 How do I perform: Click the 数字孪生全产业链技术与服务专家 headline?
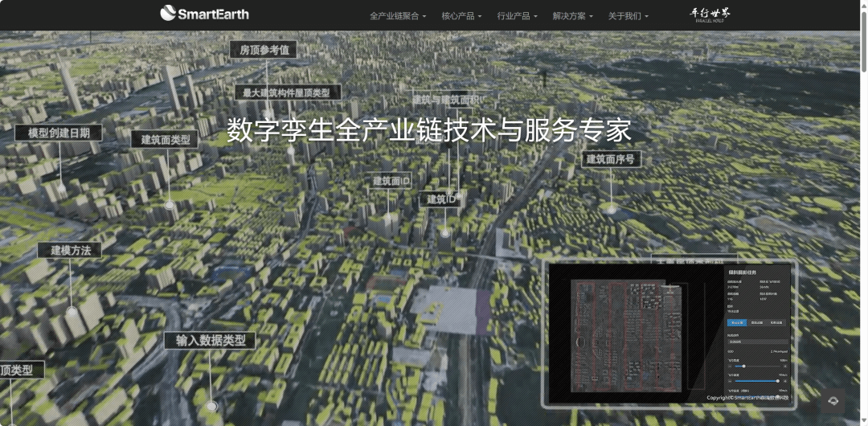[x=429, y=130]
